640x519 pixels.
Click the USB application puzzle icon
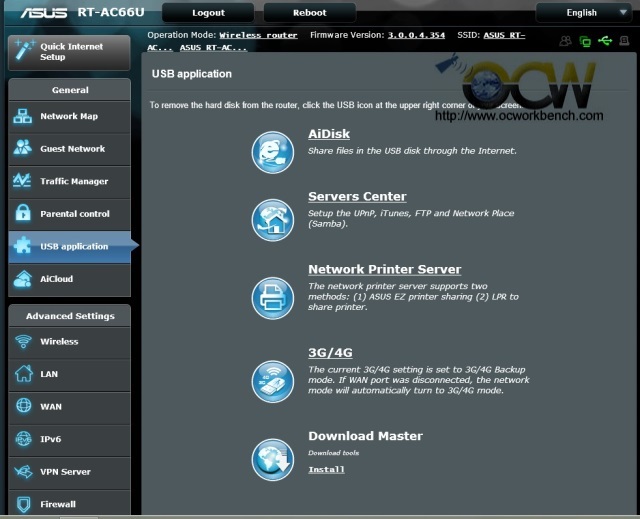click(x=22, y=245)
